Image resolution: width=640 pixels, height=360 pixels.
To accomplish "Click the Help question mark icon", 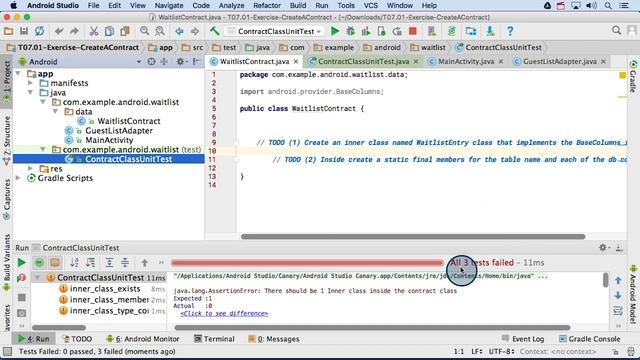I will click(510, 31).
